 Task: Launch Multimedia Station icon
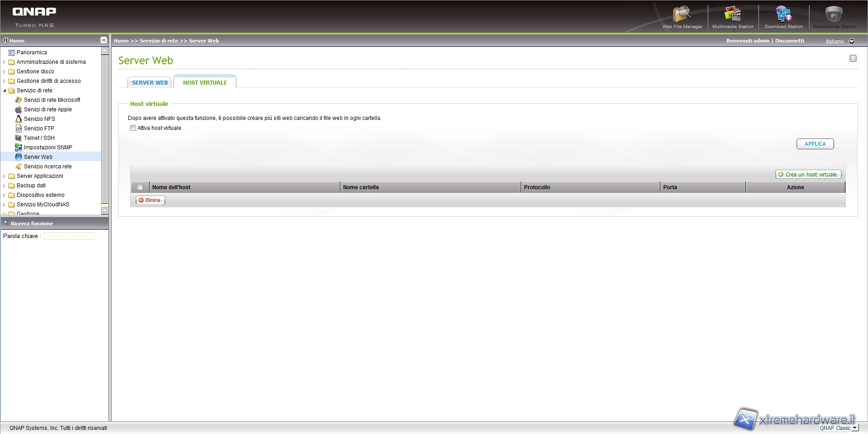(732, 17)
